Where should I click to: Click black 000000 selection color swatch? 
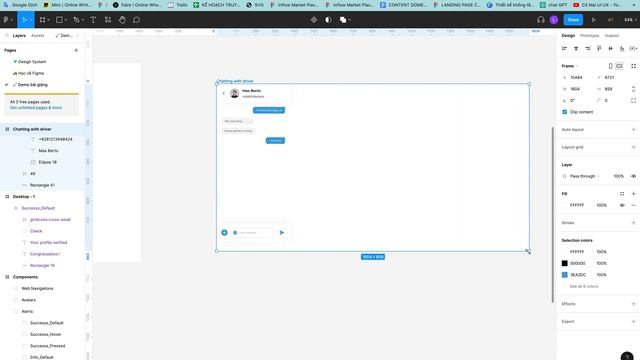click(x=565, y=263)
